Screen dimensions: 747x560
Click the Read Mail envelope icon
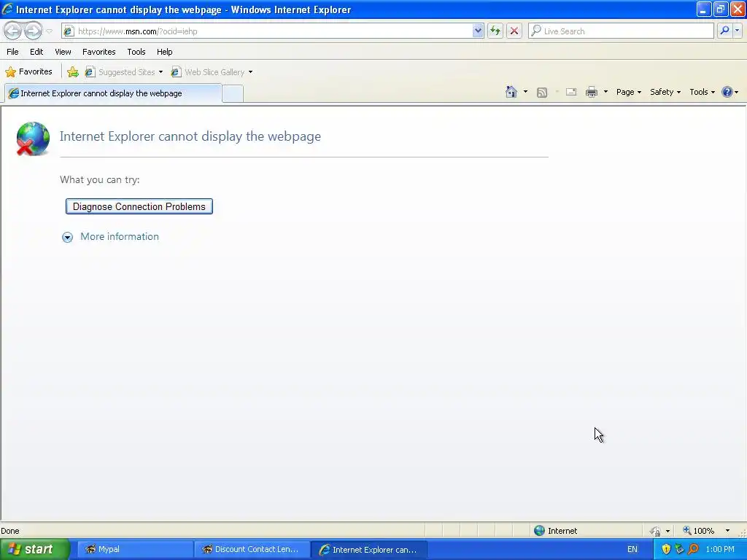tap(570, 92)
